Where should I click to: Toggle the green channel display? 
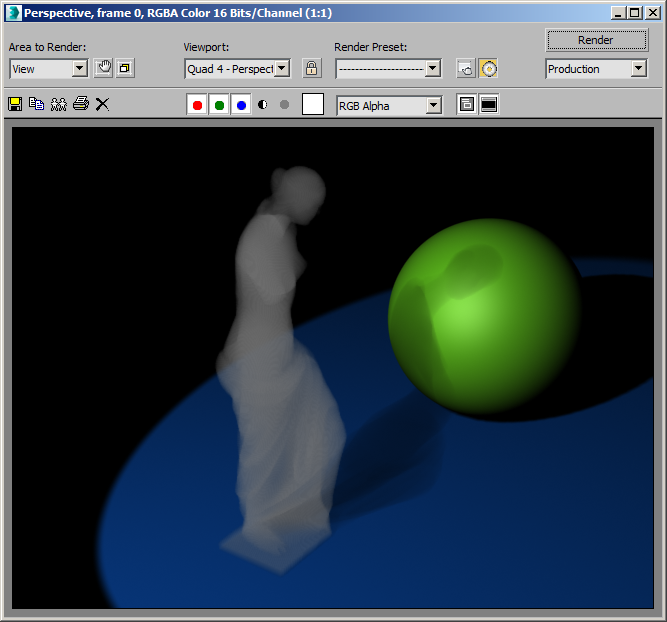219,105
